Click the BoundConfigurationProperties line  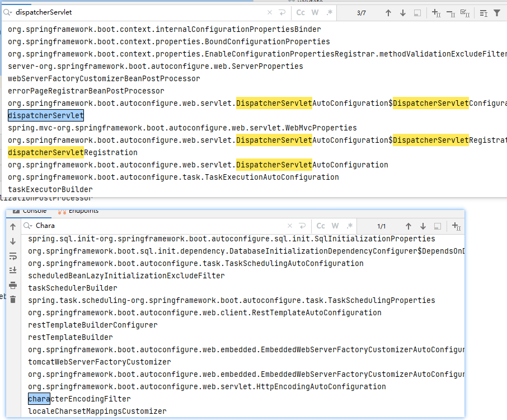(x=169, y=42)
